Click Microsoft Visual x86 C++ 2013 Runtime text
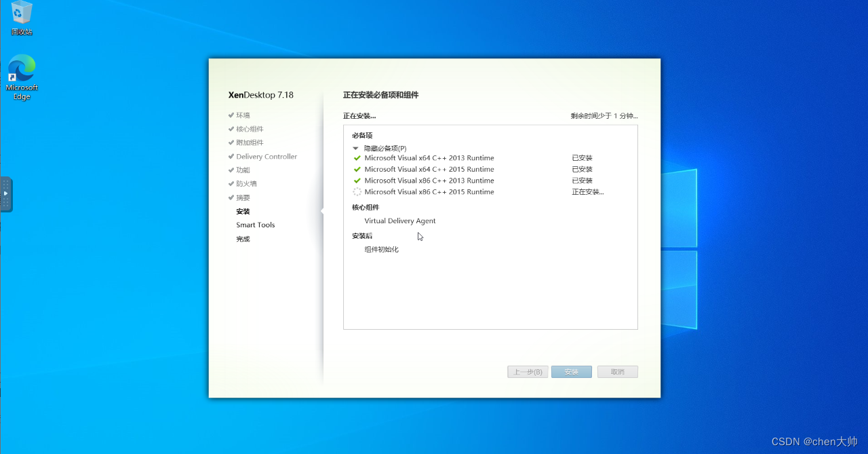This screenshot has width=868, height=454. [429, 181]
